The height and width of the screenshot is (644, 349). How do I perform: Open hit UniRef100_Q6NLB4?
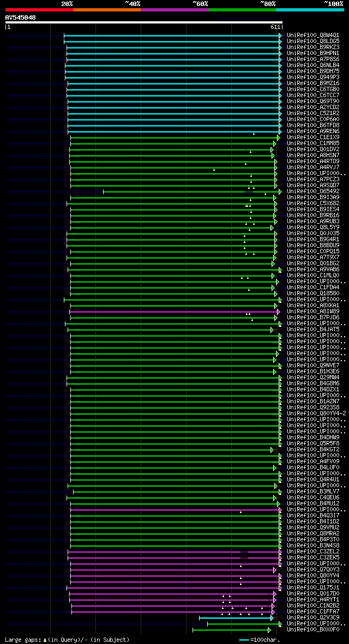(313, 65)
